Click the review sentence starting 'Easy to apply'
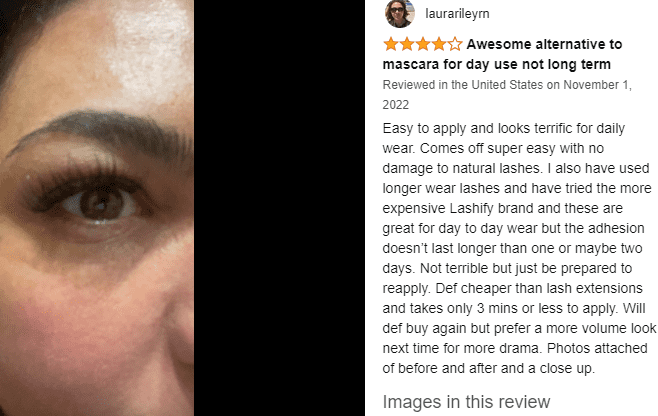The width and height of the screenshot is (658, 416). click(x=504, y=138)
